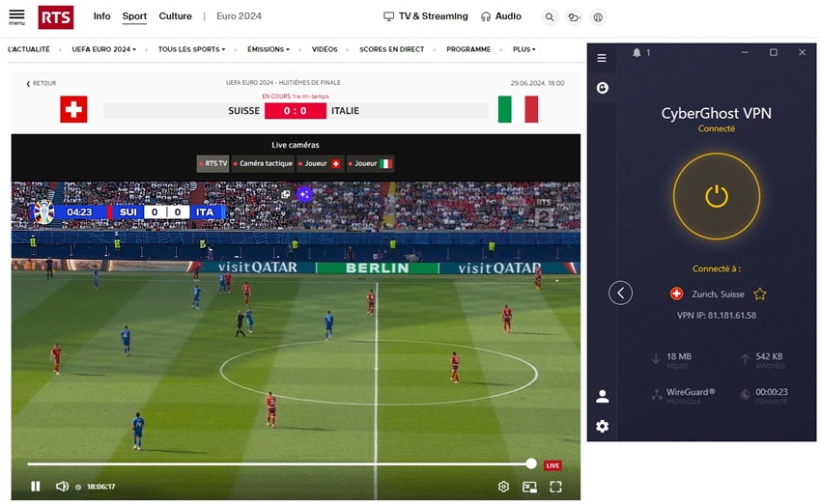This screenshot has height=504, width=821.
Task: Go to the Culture section
Action: (x=176, y=16)
